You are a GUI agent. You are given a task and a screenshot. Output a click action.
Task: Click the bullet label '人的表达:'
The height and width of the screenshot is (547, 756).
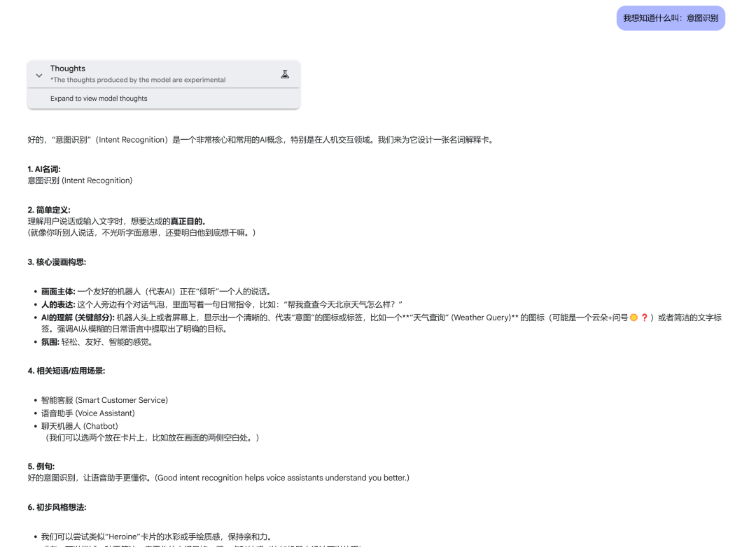coord(58,304)
